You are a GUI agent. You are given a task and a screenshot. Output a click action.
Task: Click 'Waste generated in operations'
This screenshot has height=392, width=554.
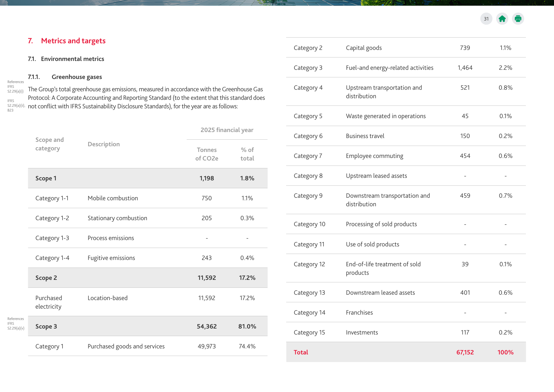click(386, 116)
